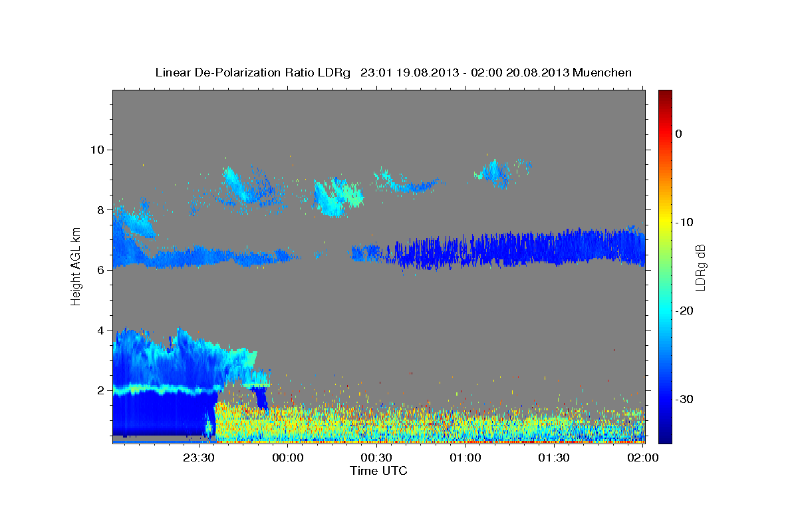Screen dimensions: 798x532
Task: Click the colorbar value label '-10'
Action: coord(684,222)
